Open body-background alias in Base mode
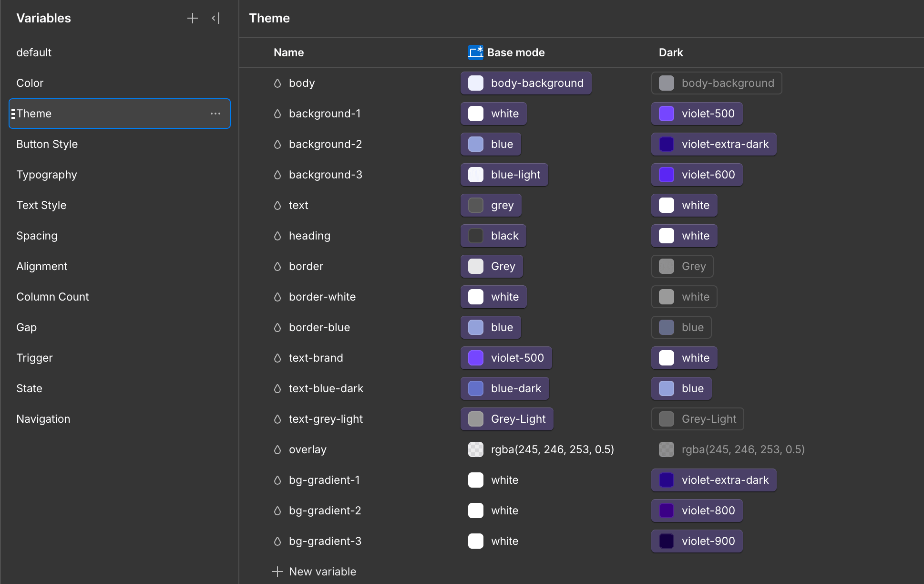Image resolution: width=924 pixels, height=584 pixels. click(526, 83)
